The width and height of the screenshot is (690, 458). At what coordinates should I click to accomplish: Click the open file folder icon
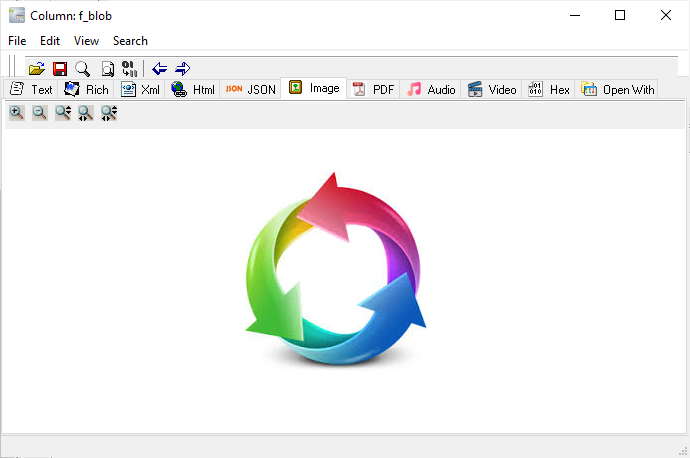click(x=37, y=68)
